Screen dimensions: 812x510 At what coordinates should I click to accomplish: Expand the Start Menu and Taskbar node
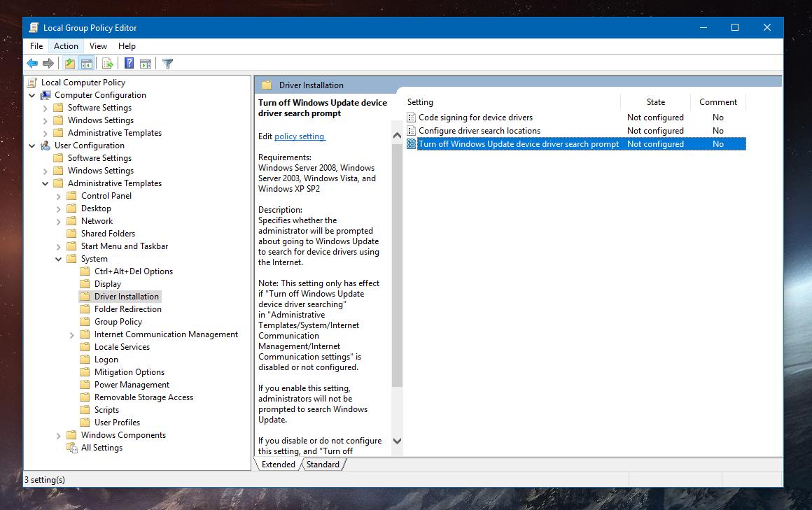pos(59,247)
